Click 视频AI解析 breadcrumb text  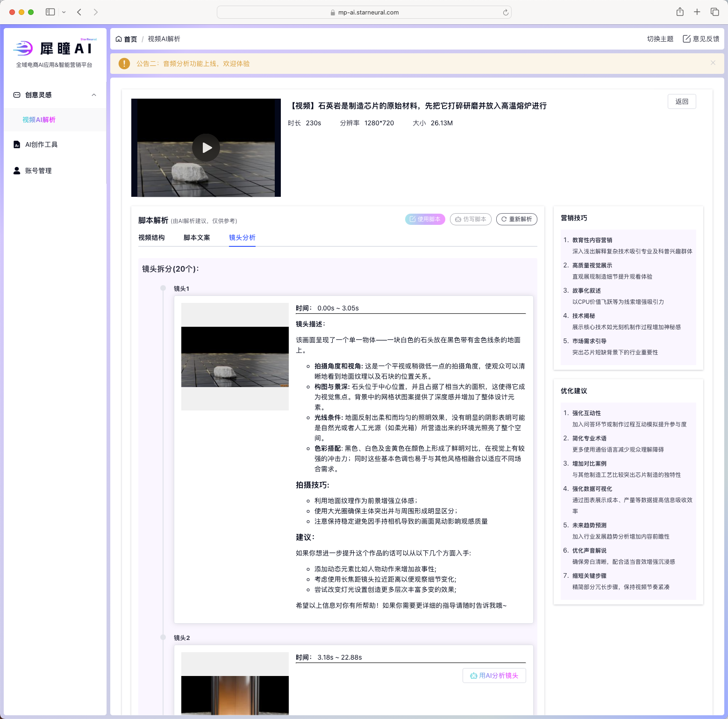pyautogui.click(x=164, y=39)
